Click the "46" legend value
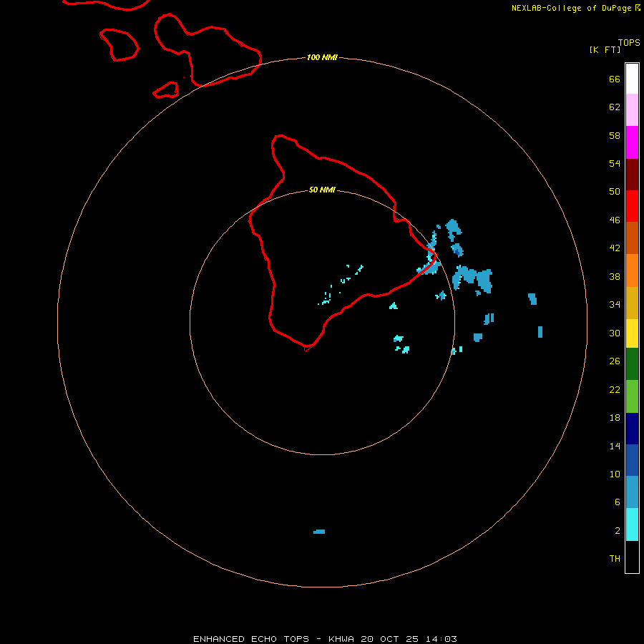This screenshot has height=644, width=644. pyautogui.click(x=615, y=220)
